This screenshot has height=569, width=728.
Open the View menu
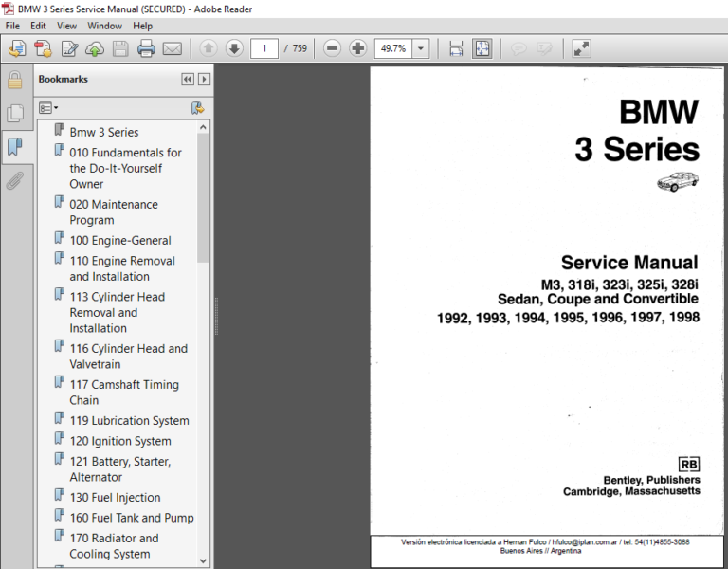[67, 26]
